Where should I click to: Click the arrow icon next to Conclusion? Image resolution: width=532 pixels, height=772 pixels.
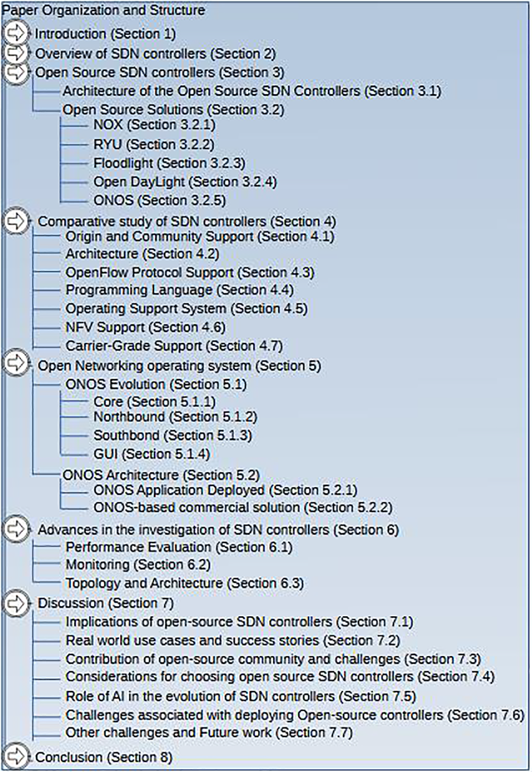[16, 756]
